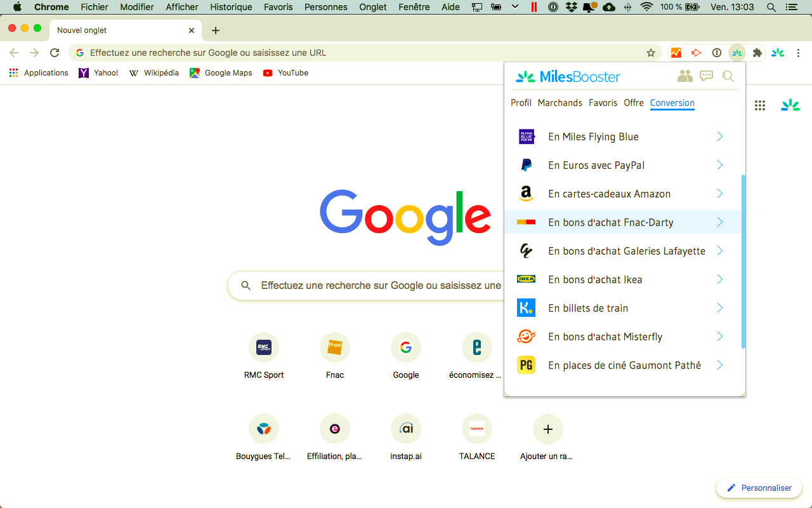Viewport: 812px width, 508px height.
Task: Click the PayPal logo icon
Action: (x=527, y=165)
